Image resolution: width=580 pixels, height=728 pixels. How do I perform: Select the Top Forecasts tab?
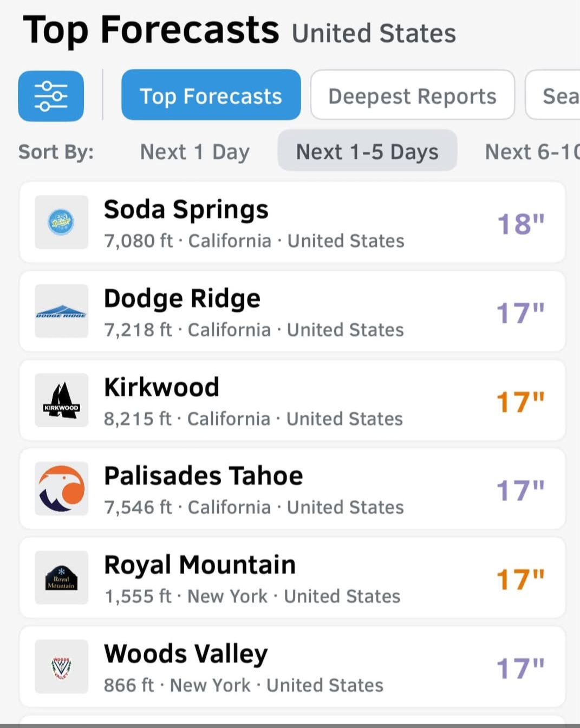[x=211, y=96]
